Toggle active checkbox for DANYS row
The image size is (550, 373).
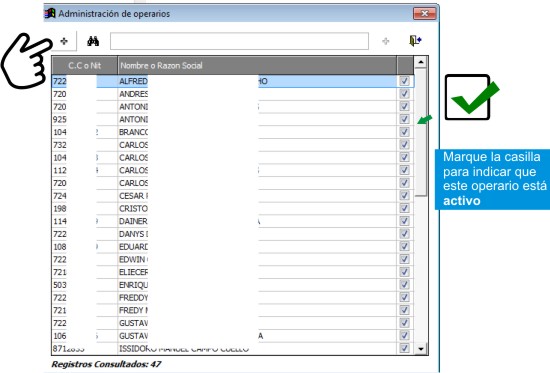point(404,234)
